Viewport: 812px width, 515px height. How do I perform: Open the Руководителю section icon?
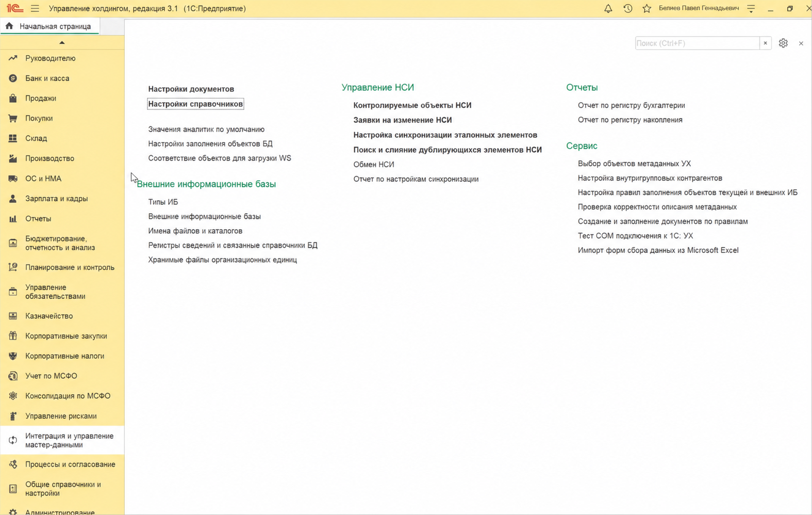[13, 58]
